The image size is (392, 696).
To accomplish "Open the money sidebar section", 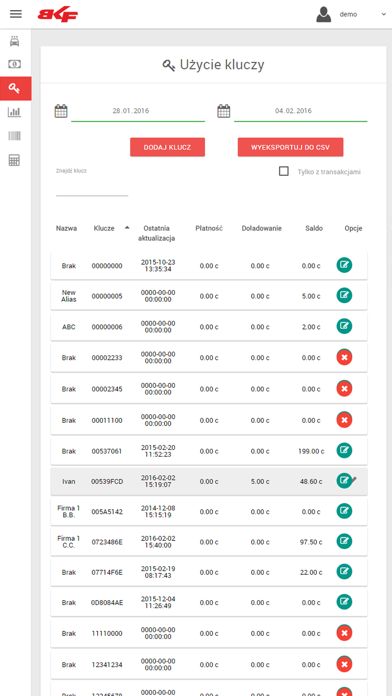I will point(15,64).
